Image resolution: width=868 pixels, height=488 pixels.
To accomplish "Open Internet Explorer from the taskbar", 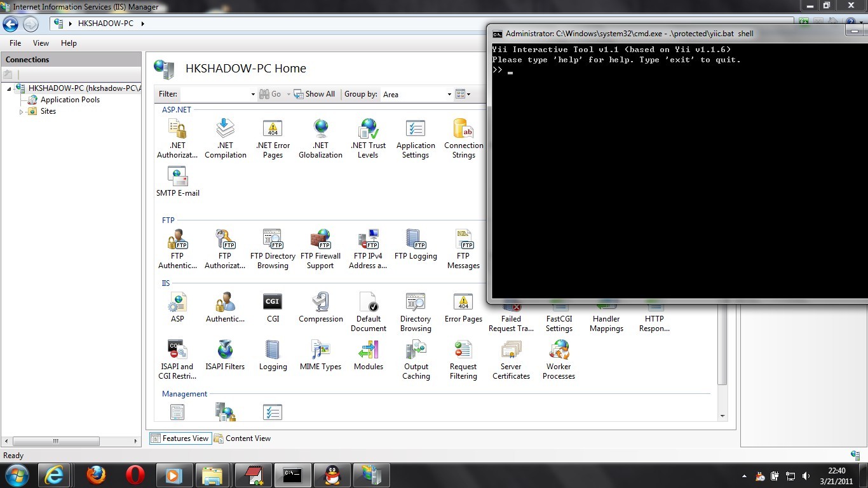I will tap(54, 475).
